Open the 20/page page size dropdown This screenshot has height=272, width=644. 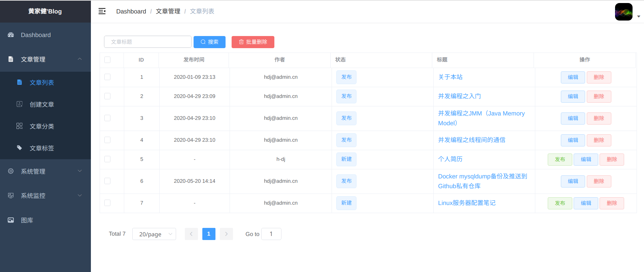point(154,234)
